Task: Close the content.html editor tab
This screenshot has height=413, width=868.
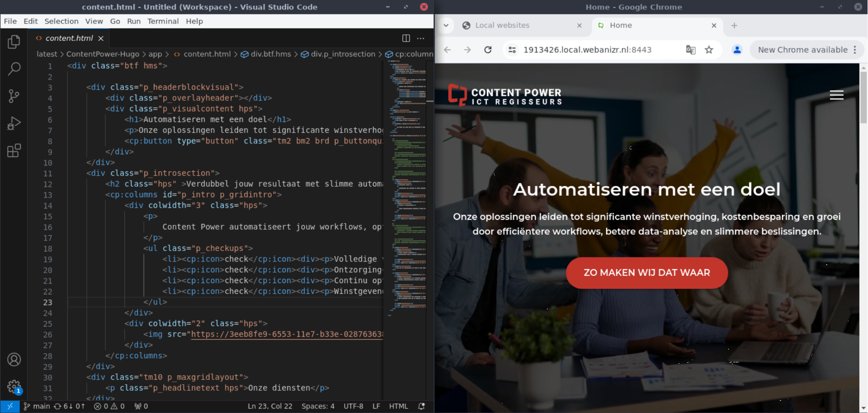Action: (x=101, y=38)
